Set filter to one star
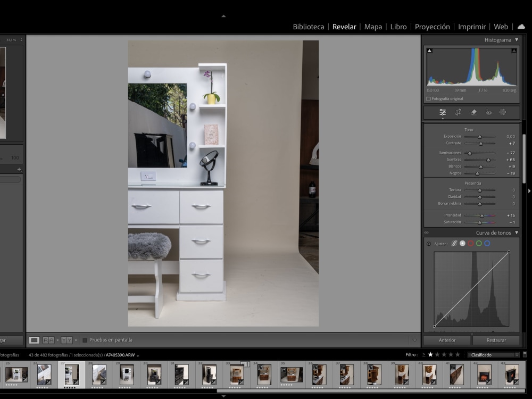Viewport: 532px width, 399px height. pyautogui.click(x=430, y=354)
